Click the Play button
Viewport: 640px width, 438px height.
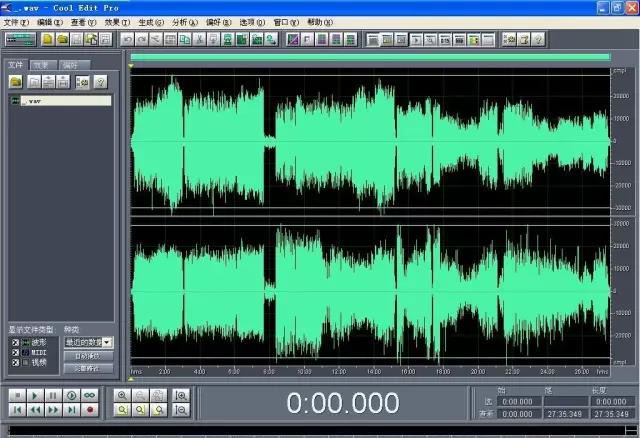tap(35, 395)
